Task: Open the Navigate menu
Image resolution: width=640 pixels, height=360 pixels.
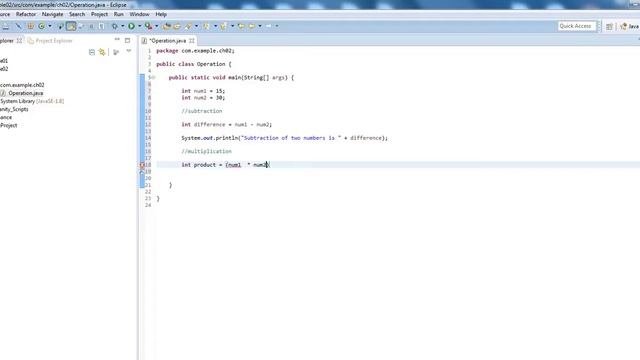Action: (52, 14)
